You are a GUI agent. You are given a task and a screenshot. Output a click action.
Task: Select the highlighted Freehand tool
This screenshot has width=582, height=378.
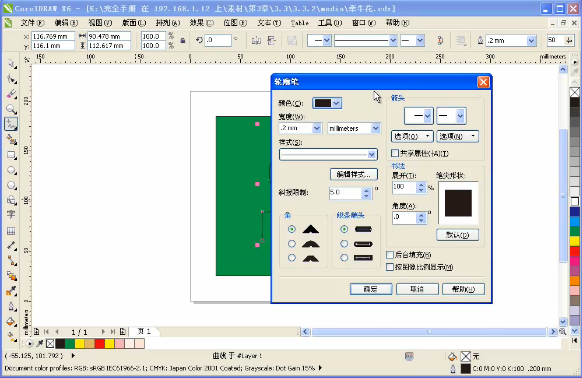tap(12, 124)
